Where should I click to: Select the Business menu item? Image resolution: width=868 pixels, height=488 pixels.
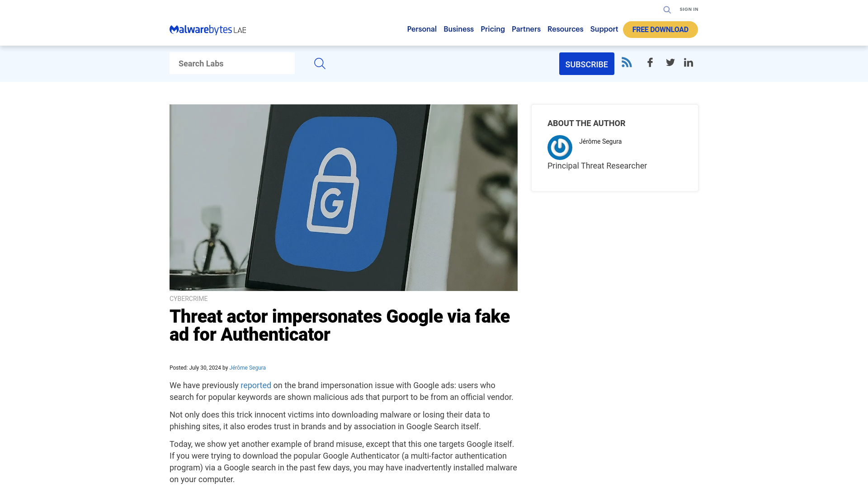[x=458, y=28]
